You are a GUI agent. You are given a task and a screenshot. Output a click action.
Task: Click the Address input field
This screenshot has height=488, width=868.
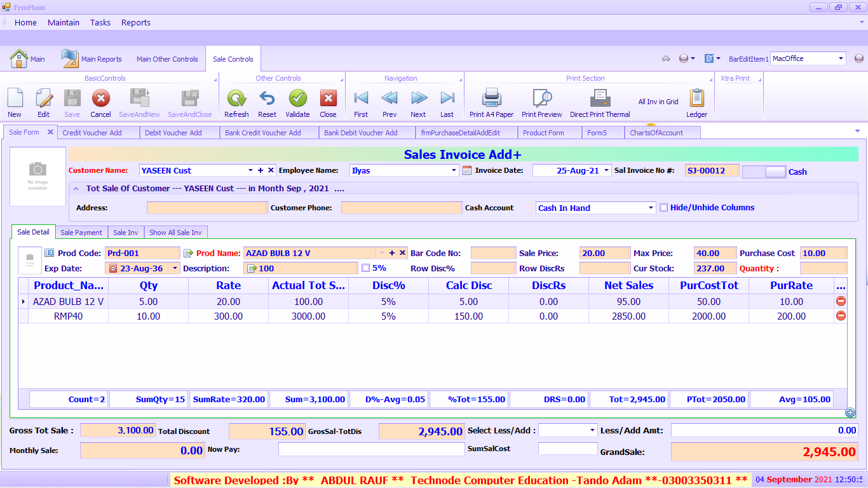[207, 208]
